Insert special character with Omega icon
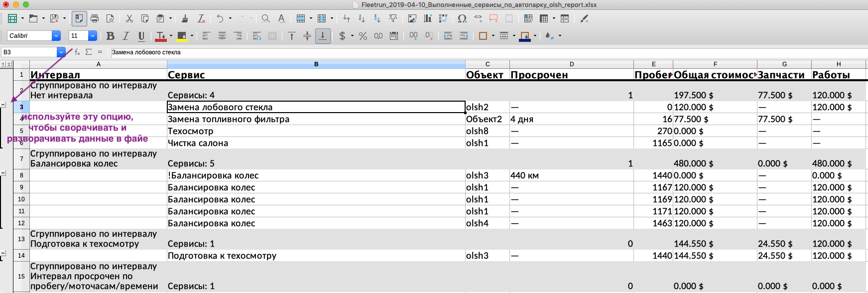Viewport: 868px width, 293px height. pos(462,18)
